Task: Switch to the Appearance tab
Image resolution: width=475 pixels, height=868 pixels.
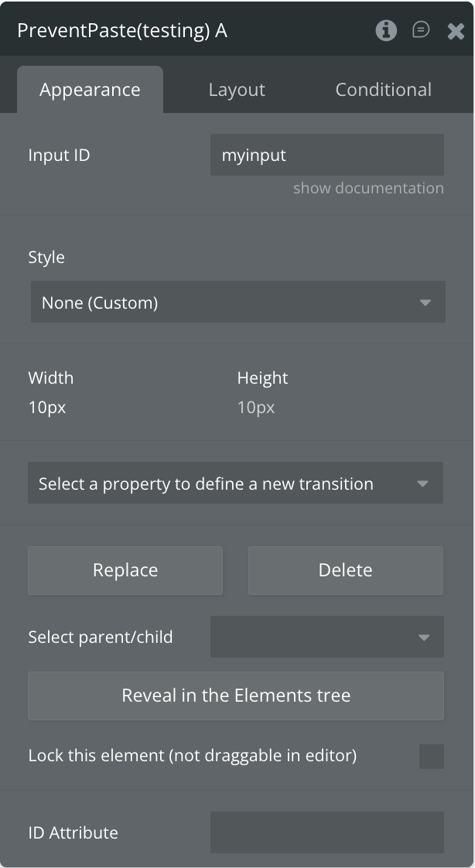Action: (90, 90)
